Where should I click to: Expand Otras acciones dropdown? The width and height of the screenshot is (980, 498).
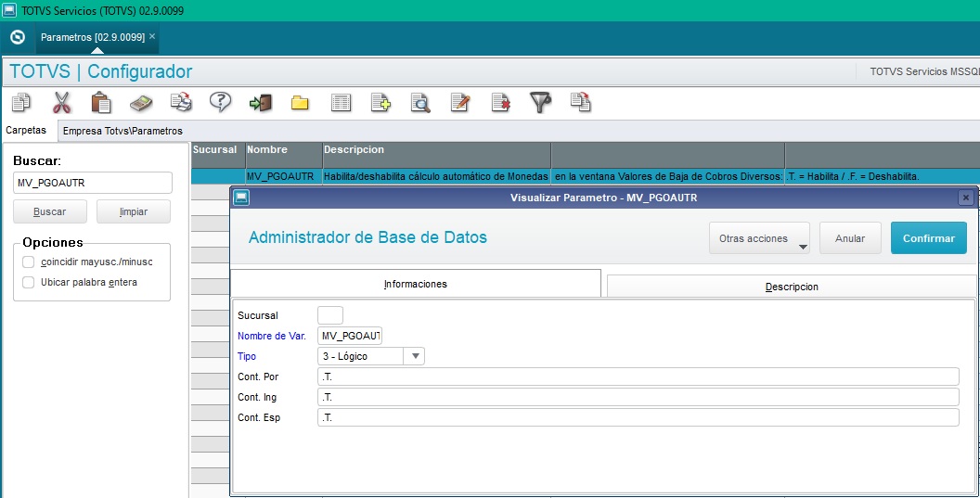coord(759,238)
